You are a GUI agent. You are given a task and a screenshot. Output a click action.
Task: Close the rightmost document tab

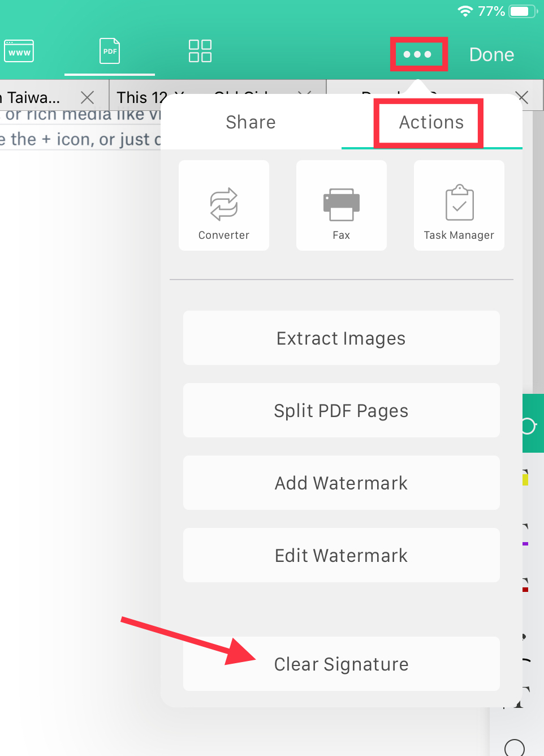(x=522, y=97)
